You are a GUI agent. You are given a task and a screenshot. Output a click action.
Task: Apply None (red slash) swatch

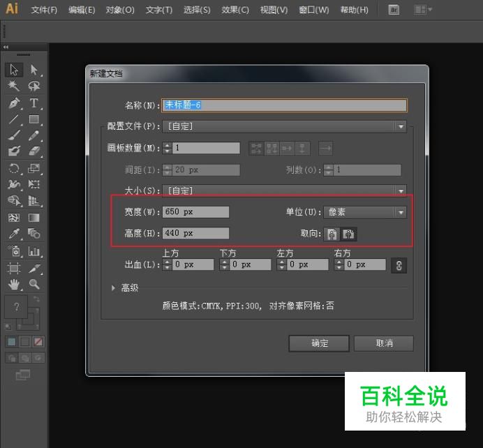[38, 342]
